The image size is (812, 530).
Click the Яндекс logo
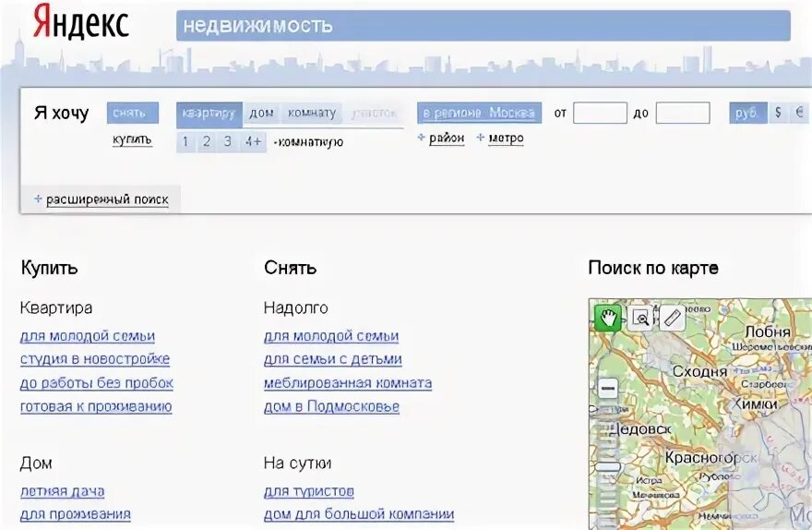point(81,22)
